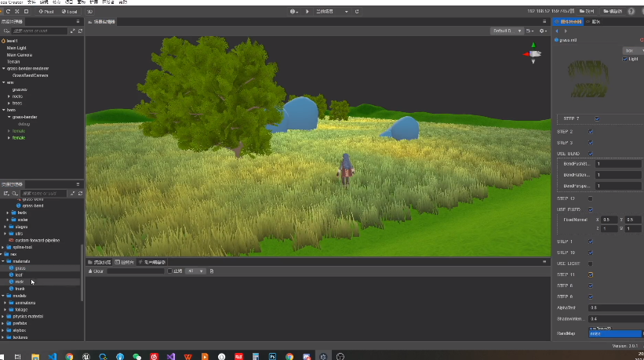Enable the USE LIGHT checkbox

(x=591, y=264)
